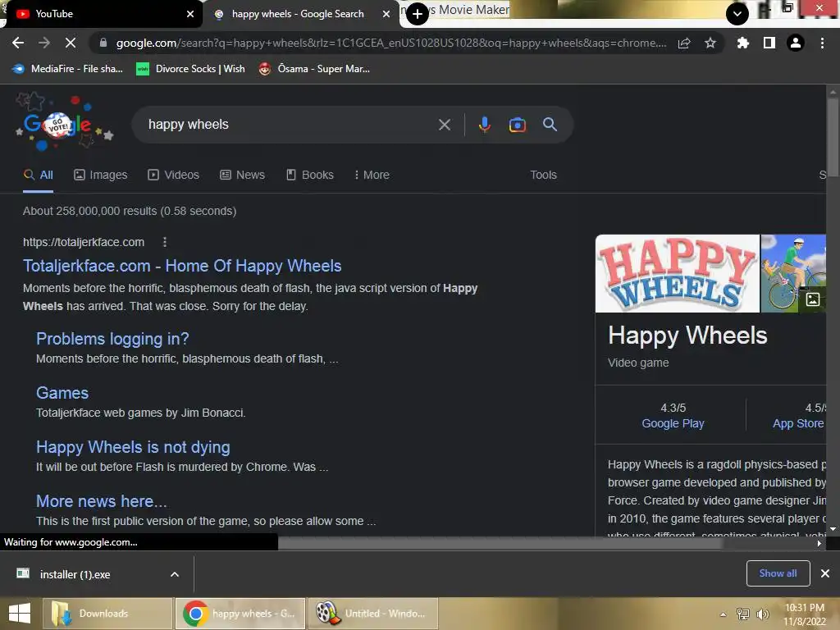Image resolution: width=840 pixels, height=630 pixels.
Task: Open volume speaker tray icon
Action: click(x=762, y=614)
